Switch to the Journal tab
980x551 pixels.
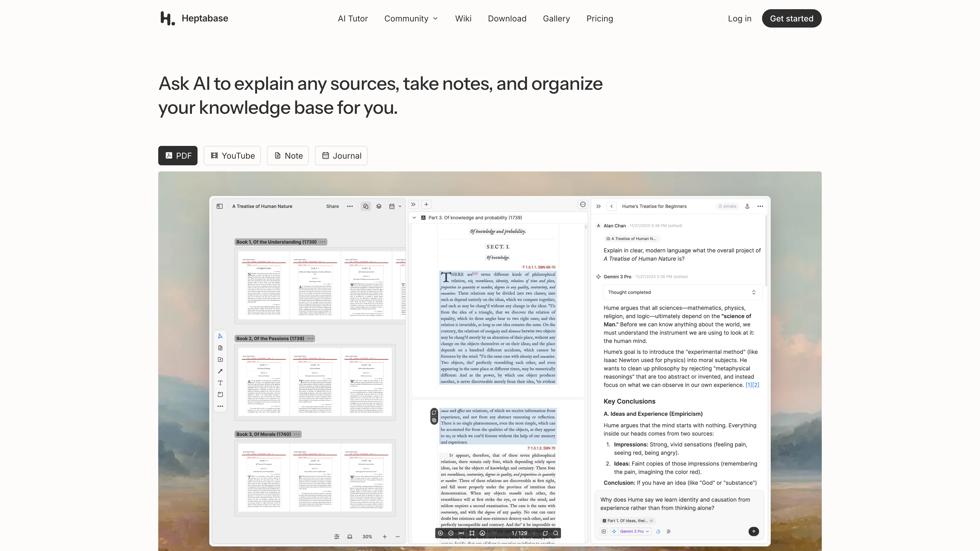pos(341,156)
